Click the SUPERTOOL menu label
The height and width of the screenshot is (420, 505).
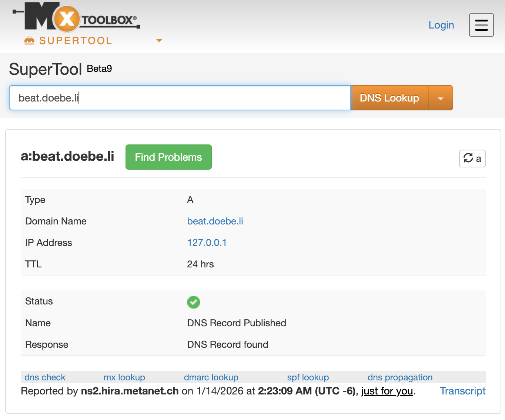click(x=76, y=41)
